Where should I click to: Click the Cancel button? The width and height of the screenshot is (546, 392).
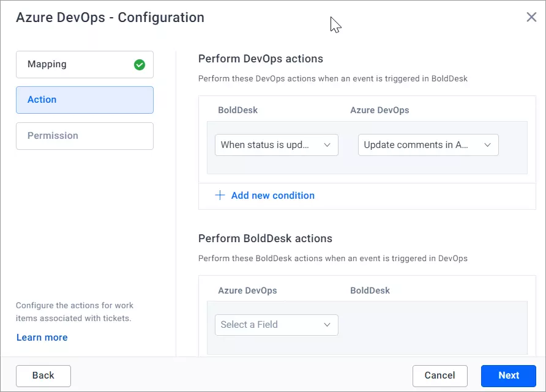439,376
